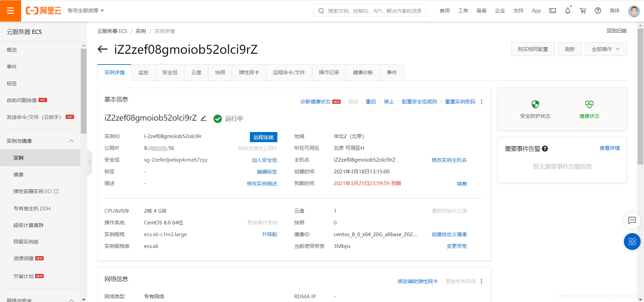Viewport: 644px width, 302px height.
Task: Switch language with 简体
Action: click(614, 11)
